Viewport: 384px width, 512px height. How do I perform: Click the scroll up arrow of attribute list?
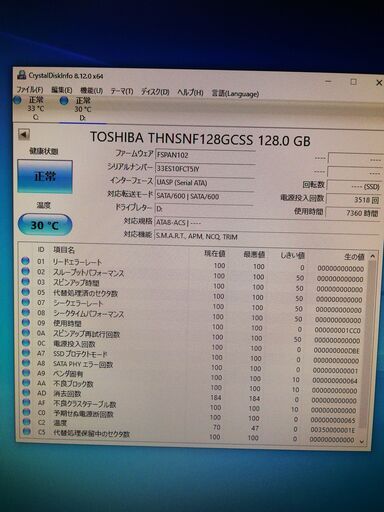373,256
